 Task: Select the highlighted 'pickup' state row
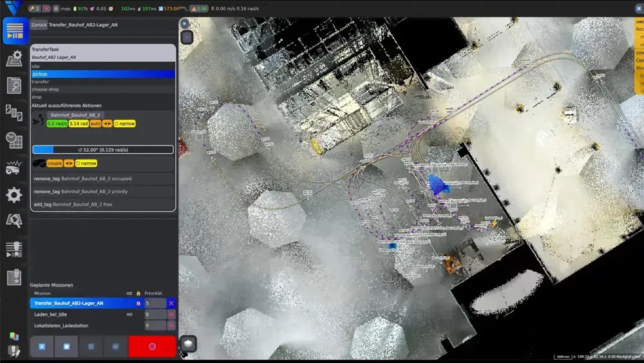(x=103, y=74)
